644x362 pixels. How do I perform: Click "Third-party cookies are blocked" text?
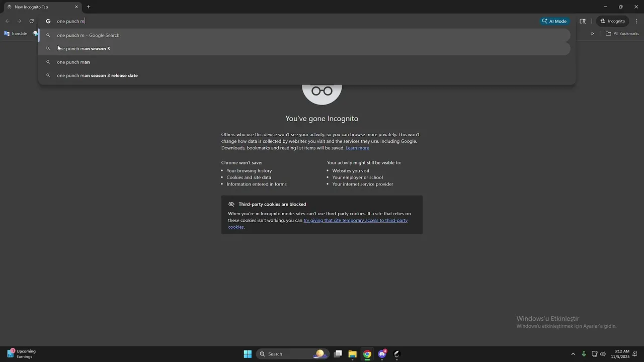pos(272,204)
